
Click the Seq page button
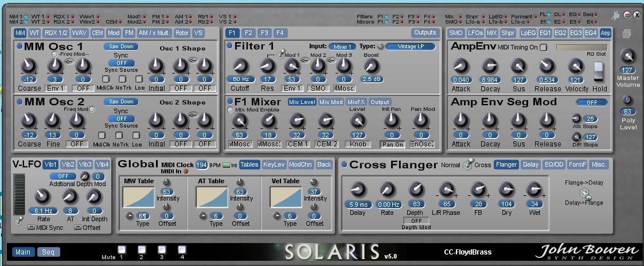48,252
